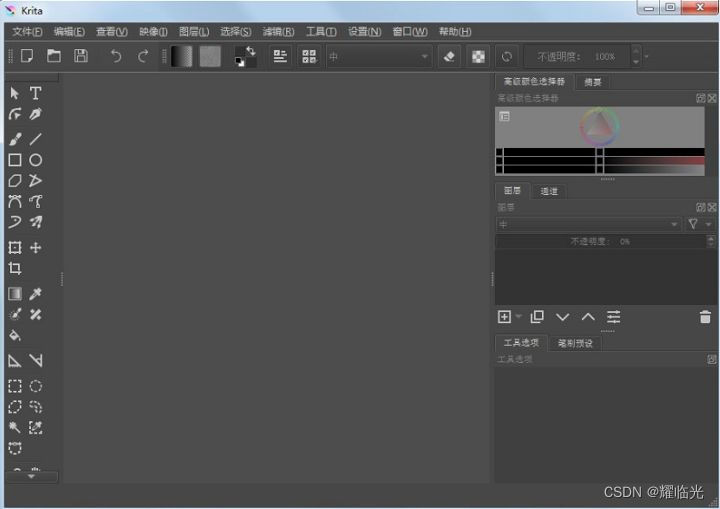The width and height of the screenshot is (720, 509).
Task: Swap foreground and background colors
Action: coord(251,51)
